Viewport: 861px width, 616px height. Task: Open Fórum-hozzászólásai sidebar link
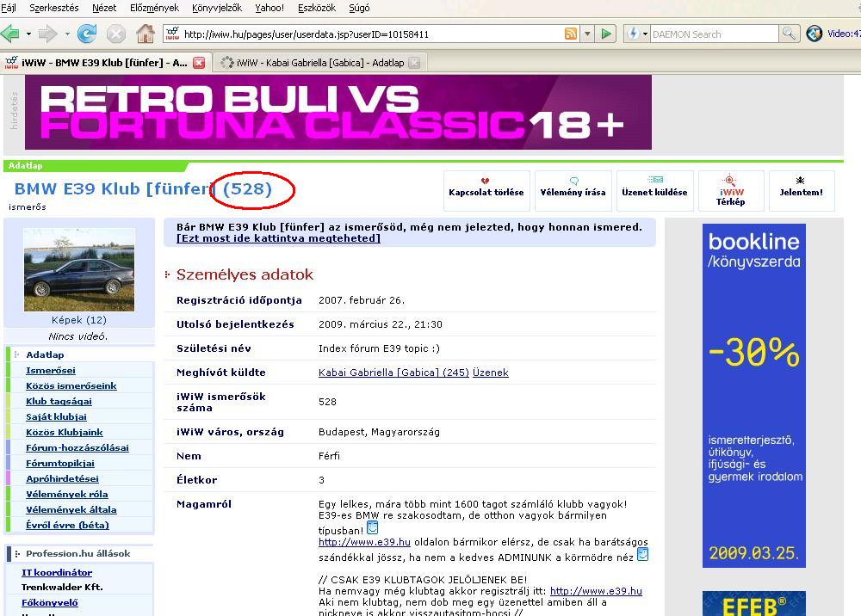[77, 447]
